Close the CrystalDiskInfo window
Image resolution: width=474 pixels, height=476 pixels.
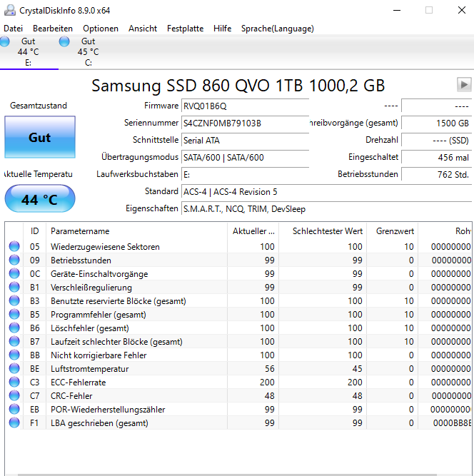[462, 10]
